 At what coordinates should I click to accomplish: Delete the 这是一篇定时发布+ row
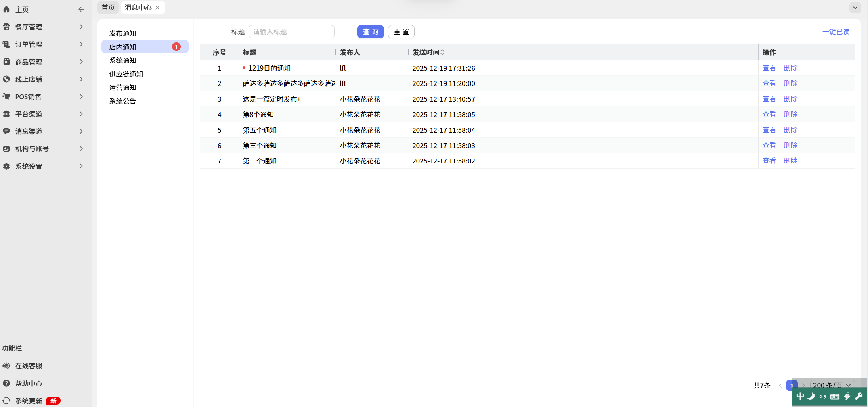pyautogui.click(x=790, y=99)
